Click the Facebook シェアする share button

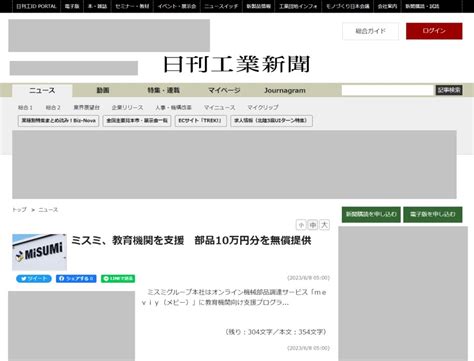click(76, 279)
